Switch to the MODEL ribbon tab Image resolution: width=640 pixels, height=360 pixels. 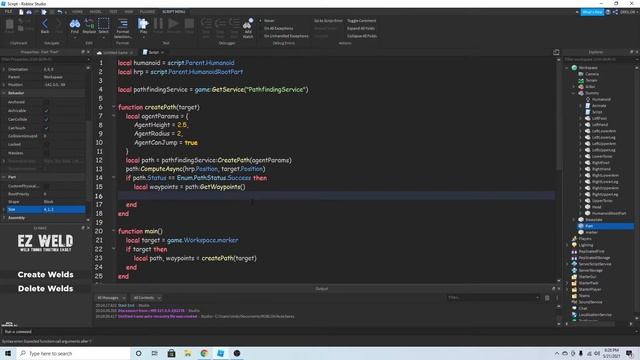click(96, 12)
